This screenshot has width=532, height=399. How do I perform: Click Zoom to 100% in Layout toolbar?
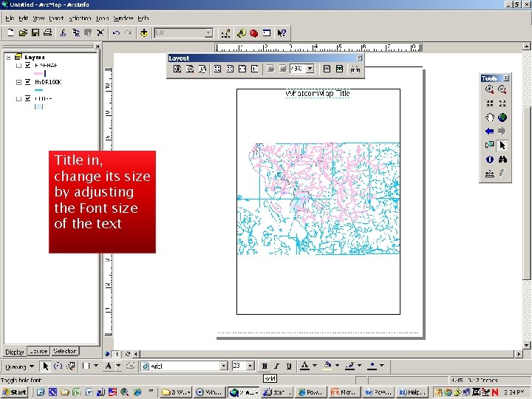click(x=255, y=69)
